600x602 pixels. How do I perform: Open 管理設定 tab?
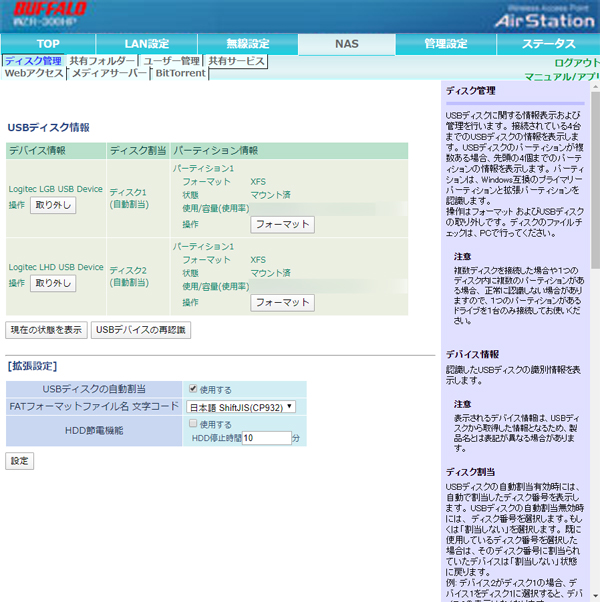pyautogui.click(x=446, y=44)
